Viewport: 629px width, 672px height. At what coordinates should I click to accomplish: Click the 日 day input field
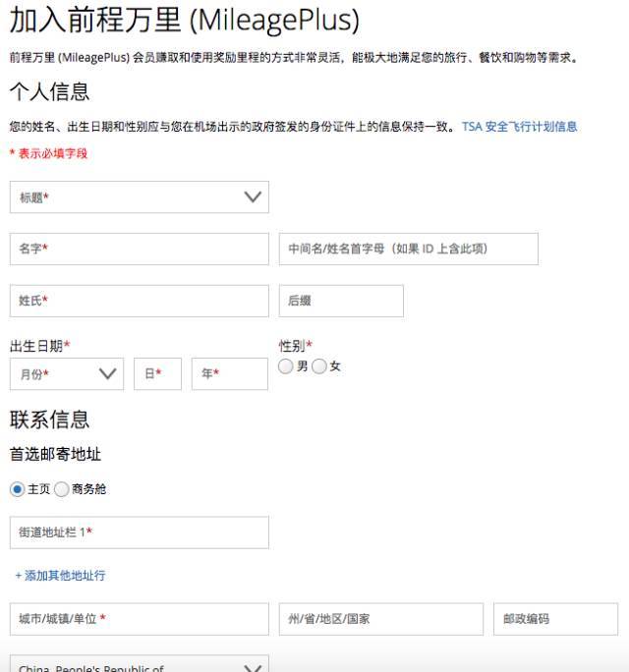click(158, 374)
